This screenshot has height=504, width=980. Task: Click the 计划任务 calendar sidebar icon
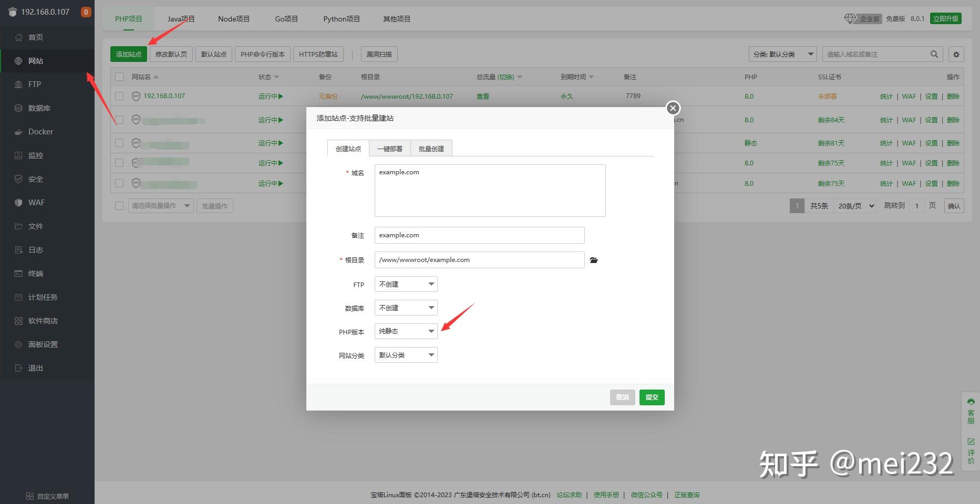pyautogui.click(x=18, y=297)
